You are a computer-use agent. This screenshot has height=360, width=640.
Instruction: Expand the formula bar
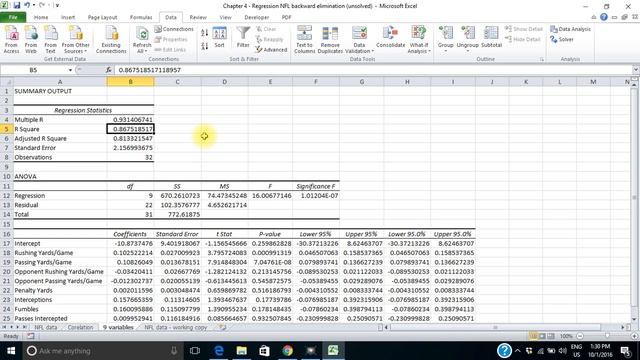click(x=636, y=70)
